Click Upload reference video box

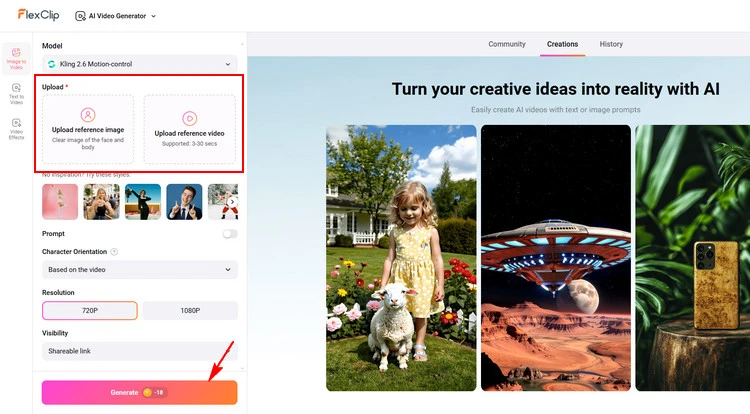(189, 130)
